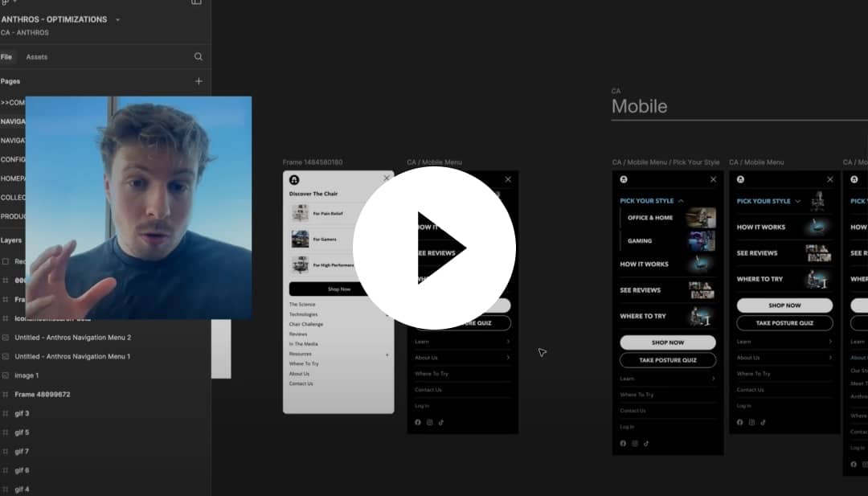
Task: Click close X in the collapsed-style menu frame
Action: pyautogui.click(x=829, y=179)
